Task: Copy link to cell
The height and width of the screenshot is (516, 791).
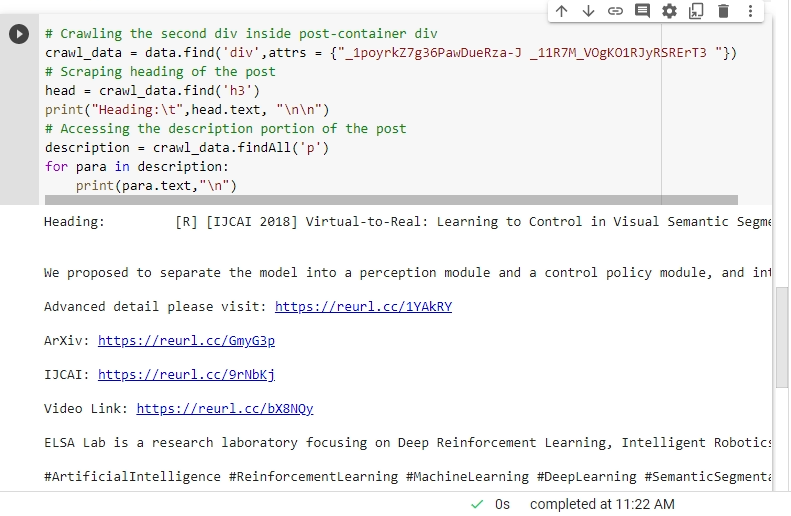Action: (615, 11)
